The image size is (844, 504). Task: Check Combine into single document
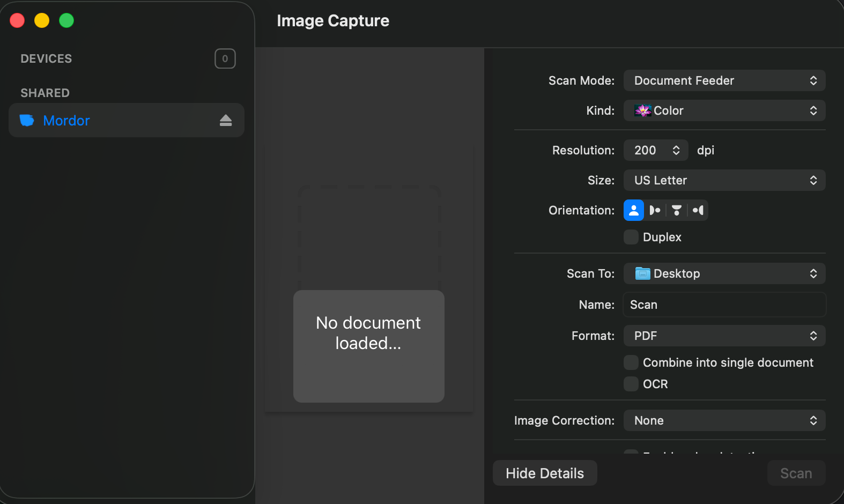click(x=631, y=362)
